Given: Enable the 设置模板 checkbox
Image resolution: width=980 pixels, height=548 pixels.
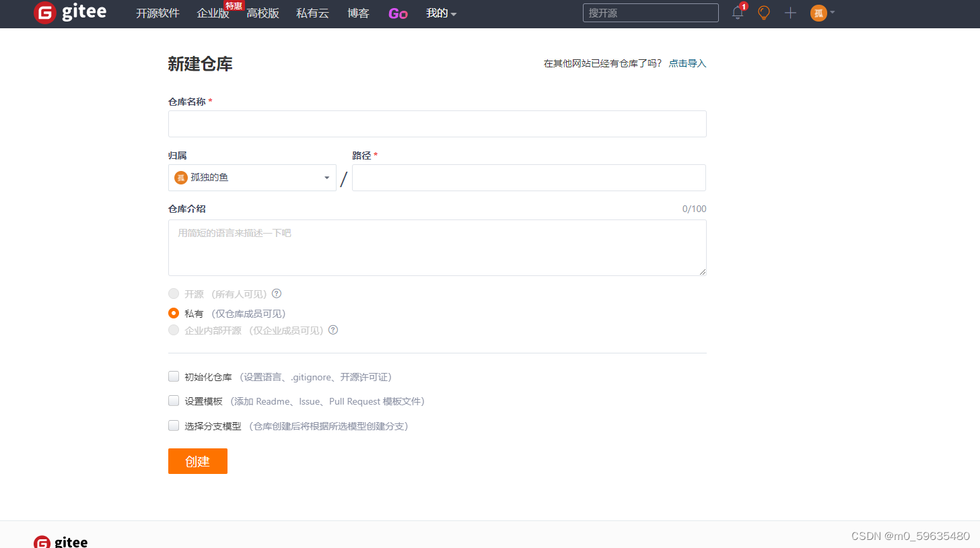Looking at the screenshot, I should (x=174, y=401).
